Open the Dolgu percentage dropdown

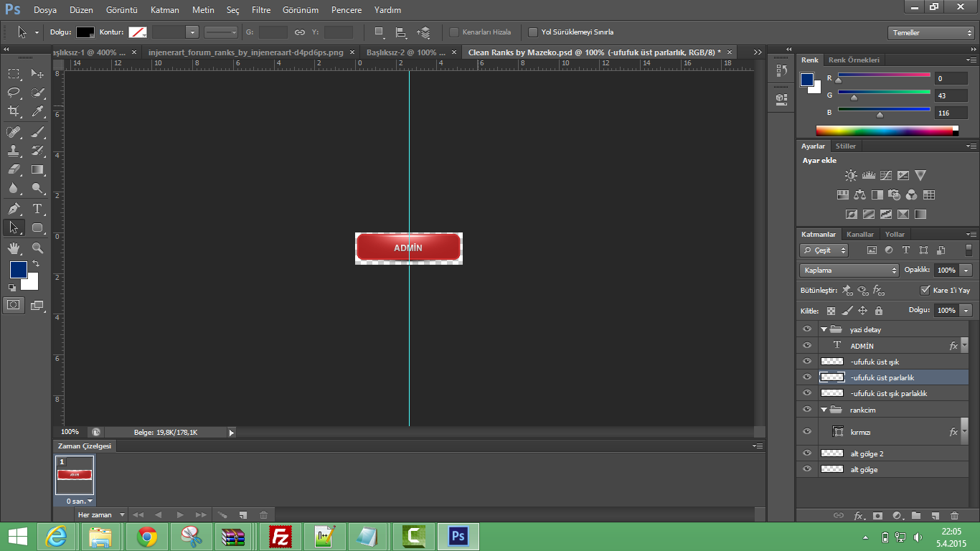(966, 311)
